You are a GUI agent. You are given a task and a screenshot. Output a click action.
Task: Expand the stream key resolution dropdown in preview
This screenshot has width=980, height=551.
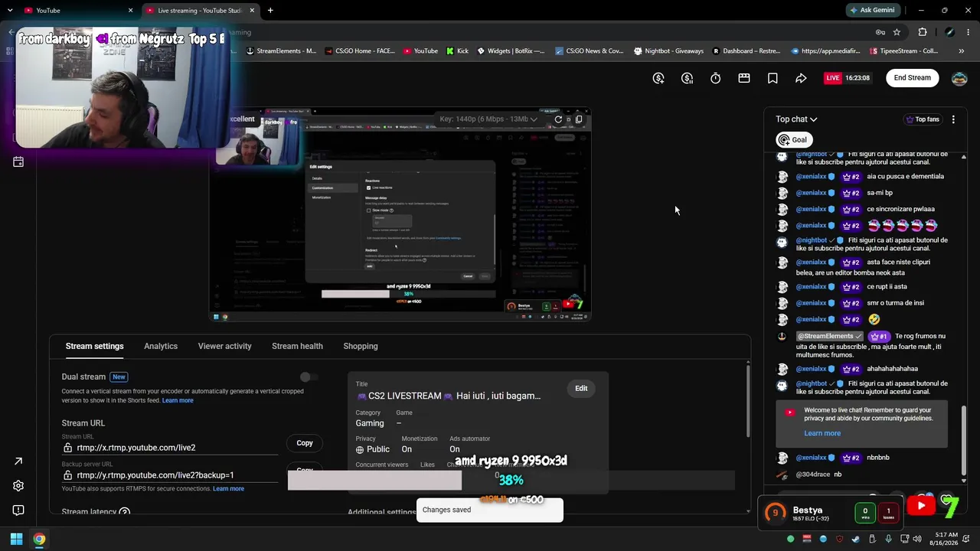point(488,119)
